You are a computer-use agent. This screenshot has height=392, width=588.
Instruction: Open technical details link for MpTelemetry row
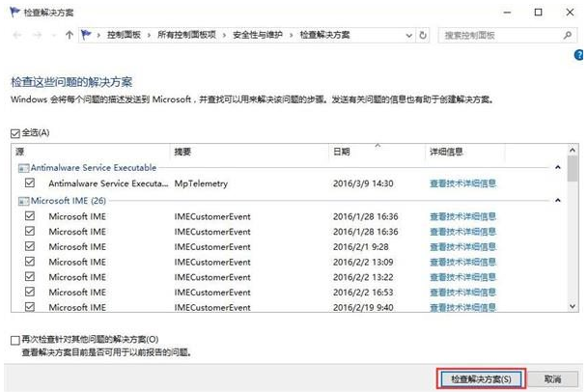point(462,183)
